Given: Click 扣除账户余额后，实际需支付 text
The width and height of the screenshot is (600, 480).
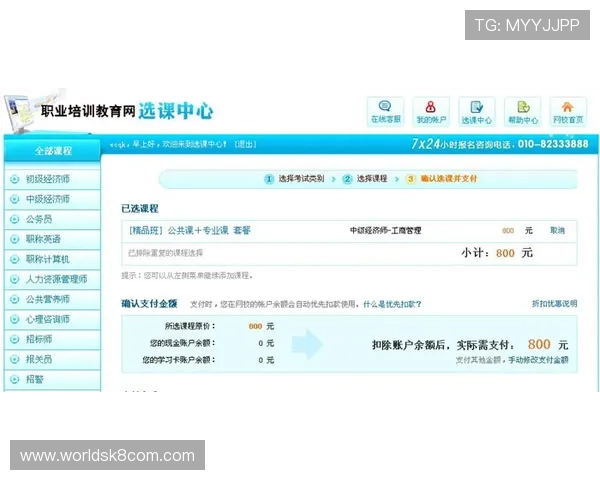Looking at the screenshot, I should pos(443,345).
